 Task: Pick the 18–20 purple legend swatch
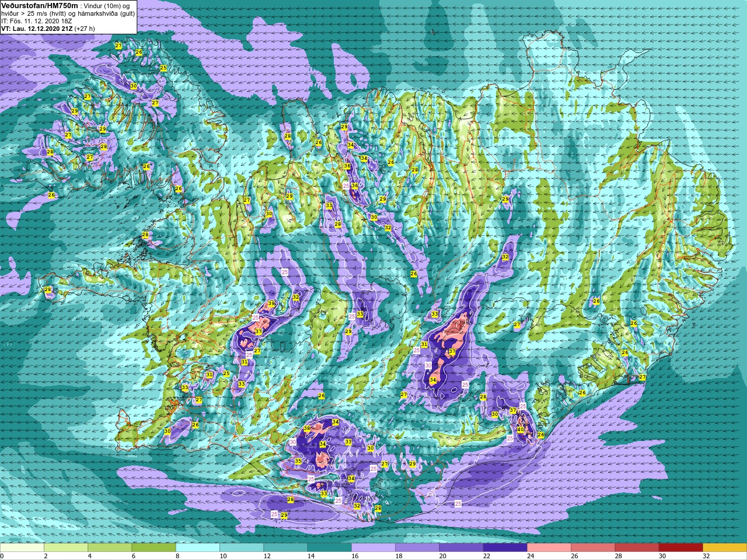[417, 548]
